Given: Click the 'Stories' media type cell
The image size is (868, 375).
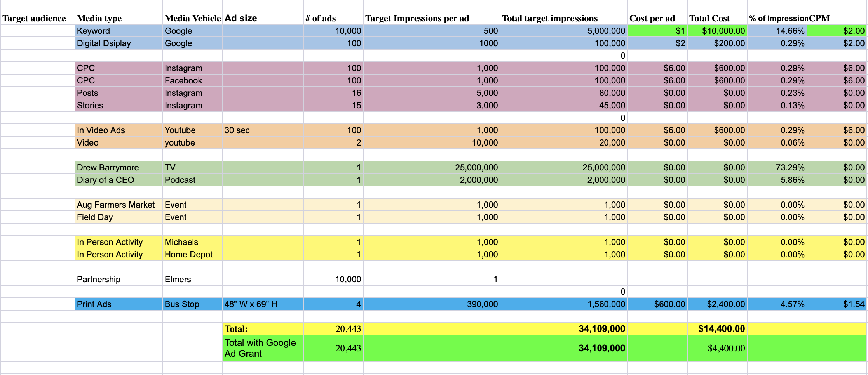Looking at the screenshot, I should click(x=119, y=105).
